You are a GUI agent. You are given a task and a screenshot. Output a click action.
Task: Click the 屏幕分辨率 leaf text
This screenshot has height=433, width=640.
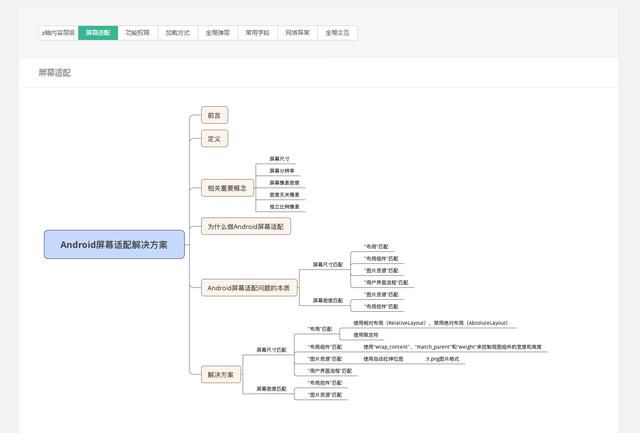(282, 171)
